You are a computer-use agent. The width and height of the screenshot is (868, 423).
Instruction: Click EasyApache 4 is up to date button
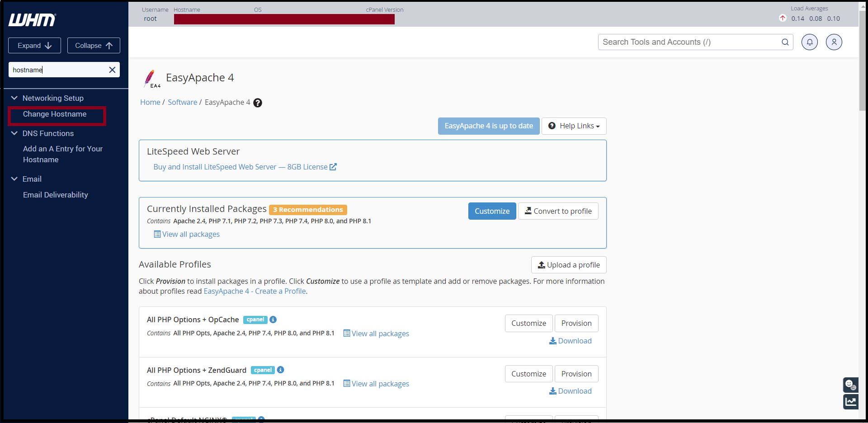[489, 126]
